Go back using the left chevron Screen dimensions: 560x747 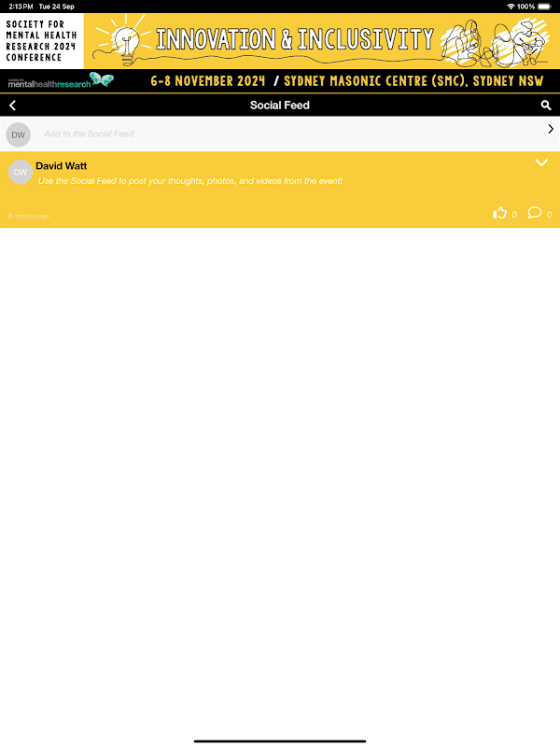tap(13, 106)
